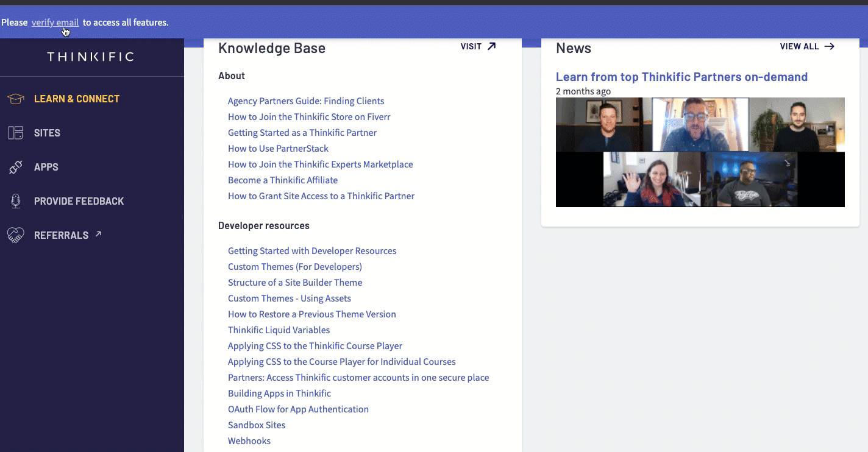Click the Provide Feedback microphone icon
The height and width of the screenshot is (452, 868).
pos(16,201)
